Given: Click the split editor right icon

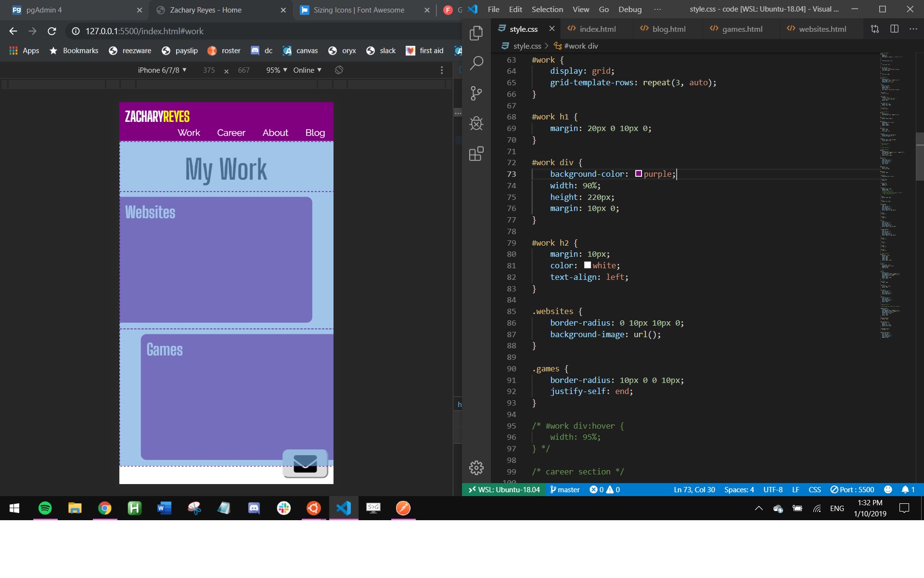Looking at the screenshot, I should click(894, 29).
